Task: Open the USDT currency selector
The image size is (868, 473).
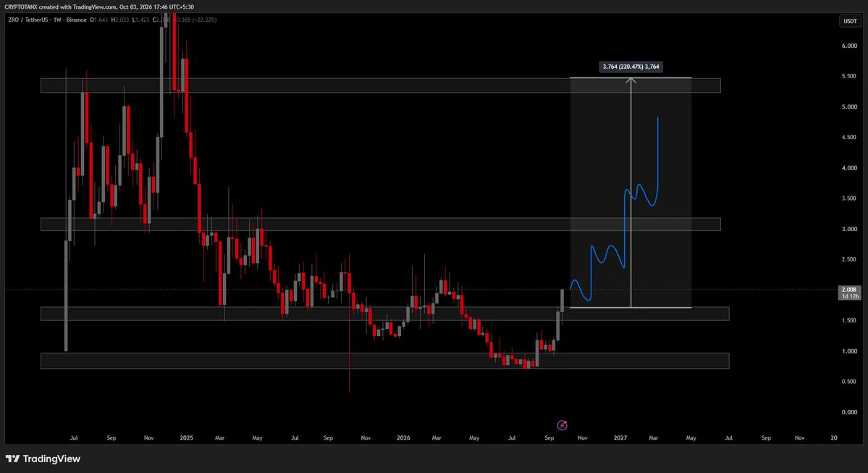Action: tap(850, 21)
